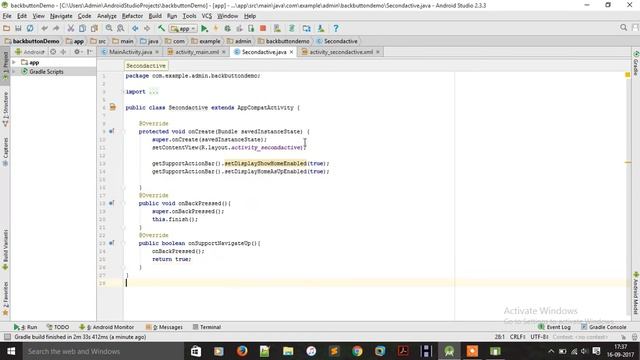Close MainActivity.java tab
The height and width of the screenshot is (360, 640).
[x=157, y=52]
